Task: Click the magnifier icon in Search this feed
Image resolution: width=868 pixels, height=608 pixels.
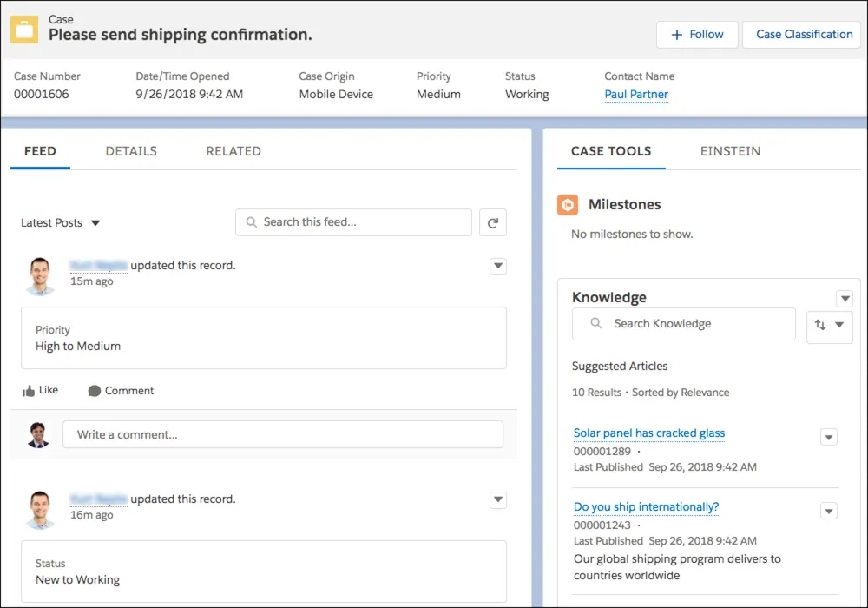Action: pos(252,222)
